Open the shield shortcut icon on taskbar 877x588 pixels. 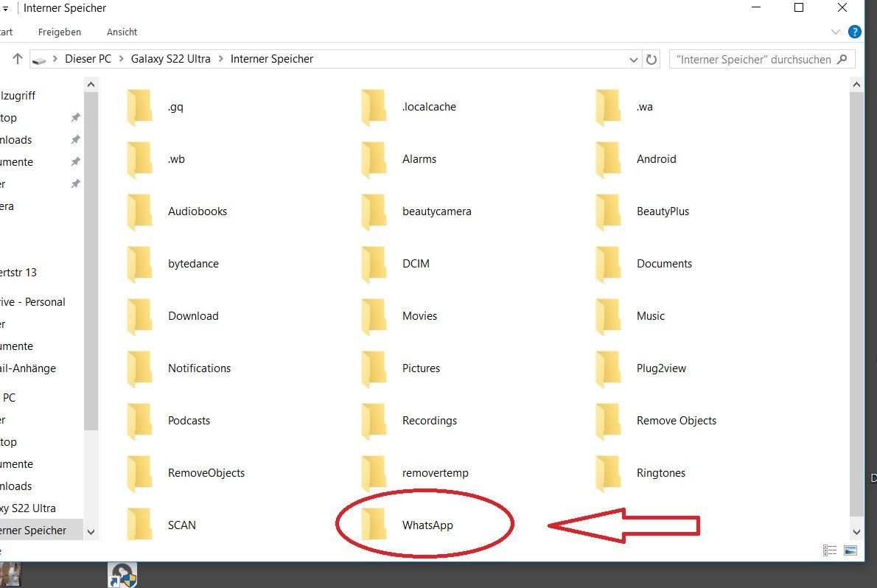(x=122, y=575)
